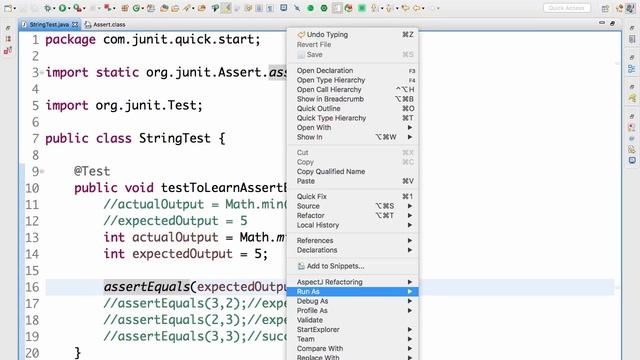Switch to Assert.class editor tab
Screen dimensions: 640x360
[105, 24]
